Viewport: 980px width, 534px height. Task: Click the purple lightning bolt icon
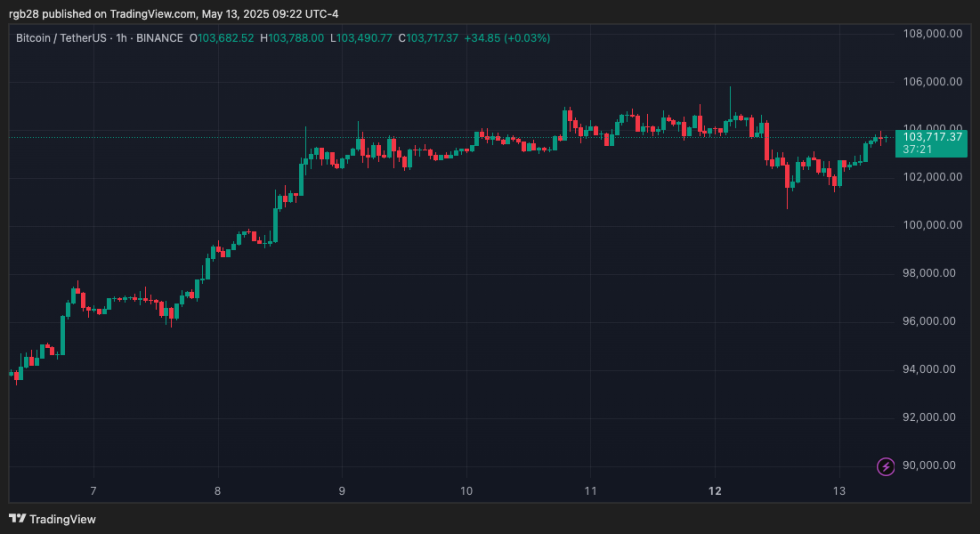[x=886, y=466]
